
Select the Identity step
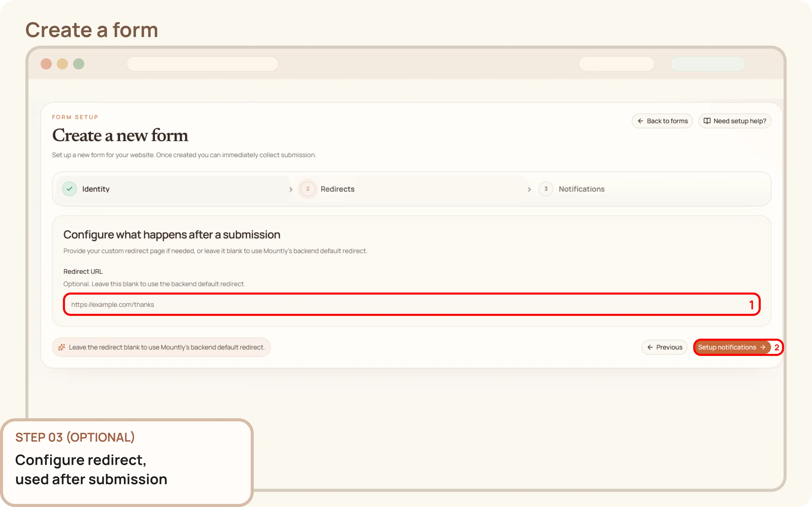tap(96, 189)
